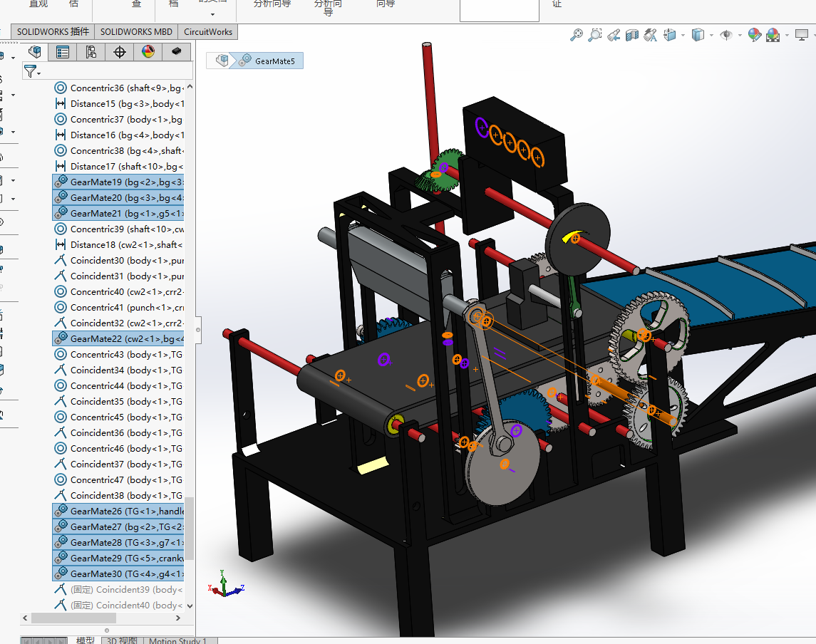Select GearMate22 in tree

[118, 338]
